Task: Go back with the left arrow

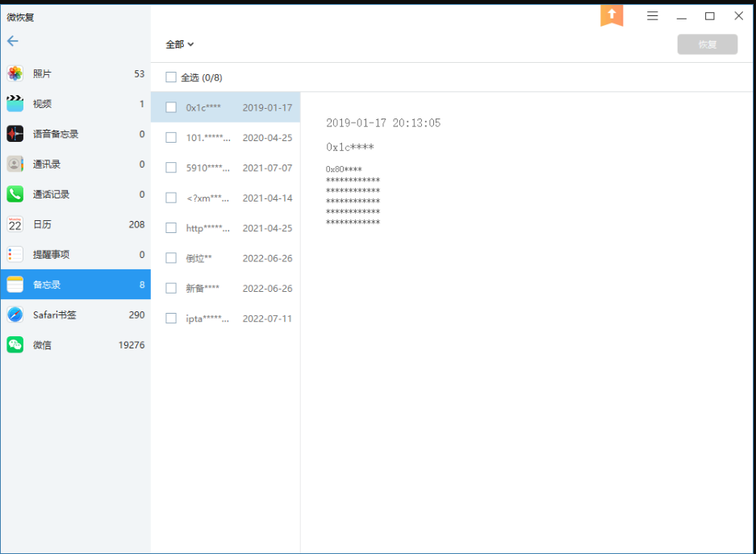Action: pos(13,41)
